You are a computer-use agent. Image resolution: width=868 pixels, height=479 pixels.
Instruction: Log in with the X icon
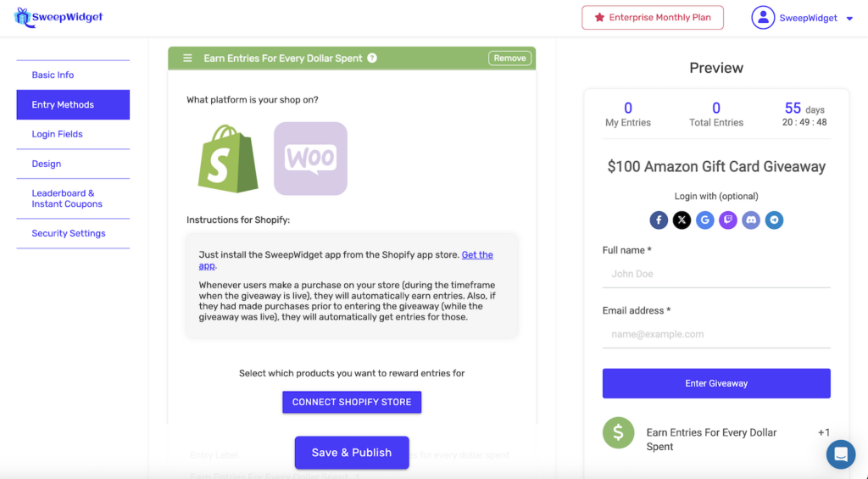(682, 220)
